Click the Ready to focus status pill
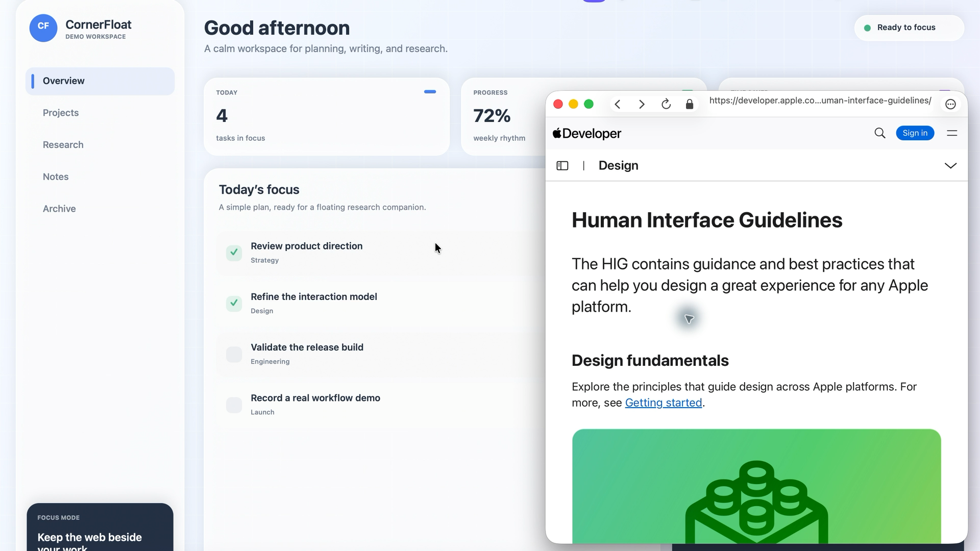 (909, 28)
